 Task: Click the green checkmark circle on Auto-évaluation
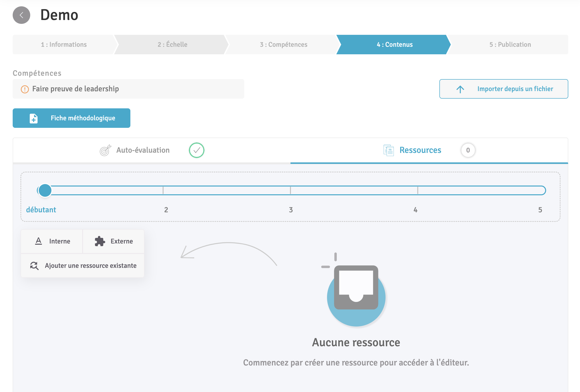[196, 150]
